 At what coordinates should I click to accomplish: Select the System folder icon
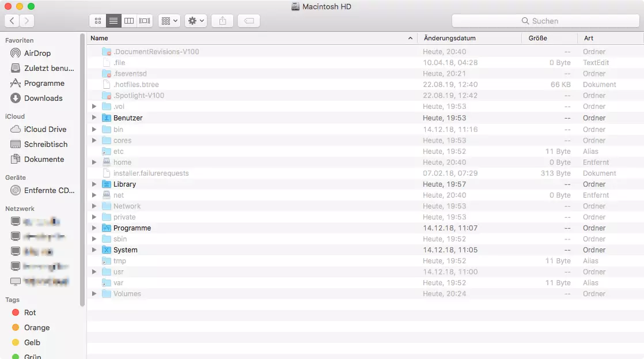click(107, 250)
